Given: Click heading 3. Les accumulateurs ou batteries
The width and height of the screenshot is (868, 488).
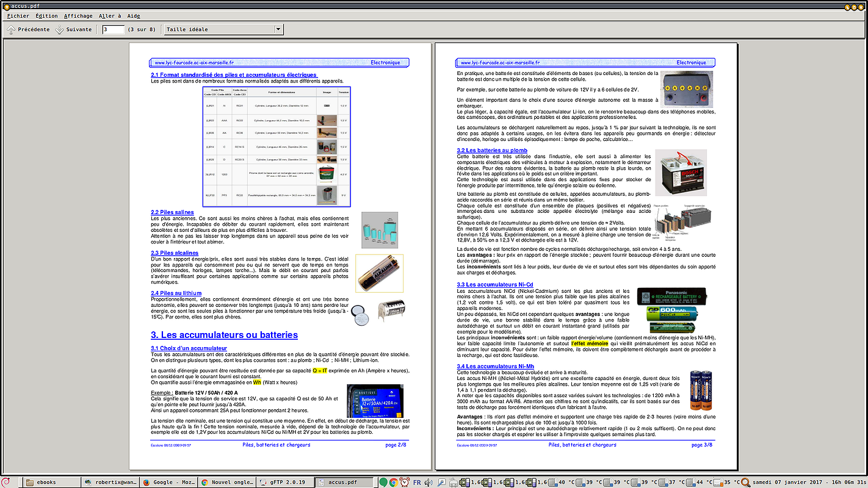Looking at the screenshot, I should (224, 335).
